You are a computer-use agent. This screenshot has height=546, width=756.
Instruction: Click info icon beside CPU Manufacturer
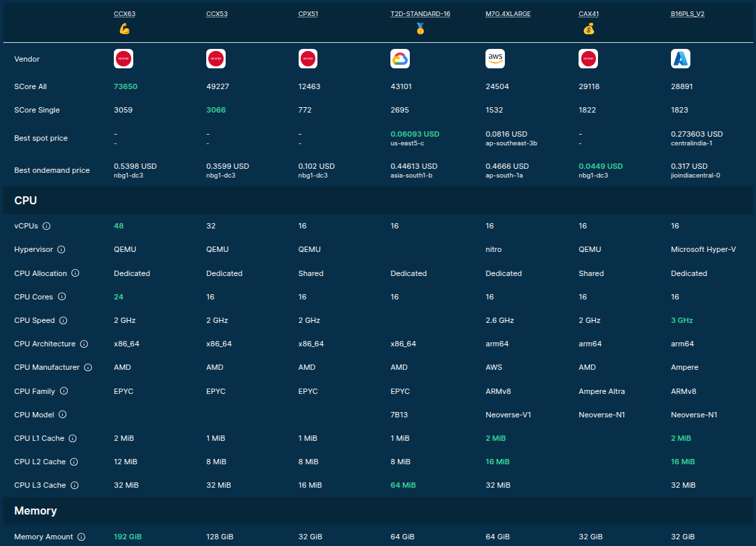(x=88, y=367)
